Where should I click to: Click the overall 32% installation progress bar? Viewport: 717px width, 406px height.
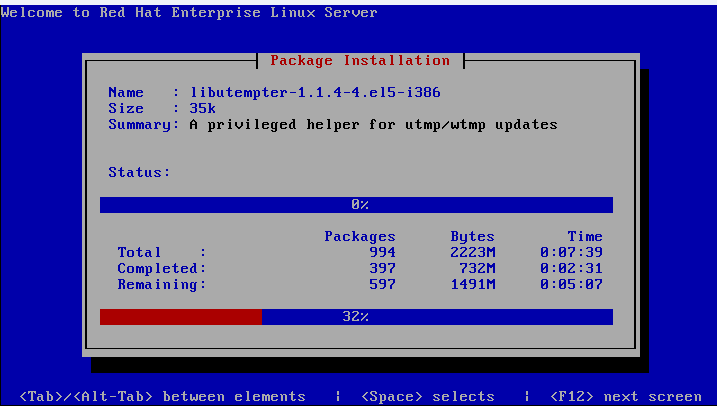click(x=356, y=317)
